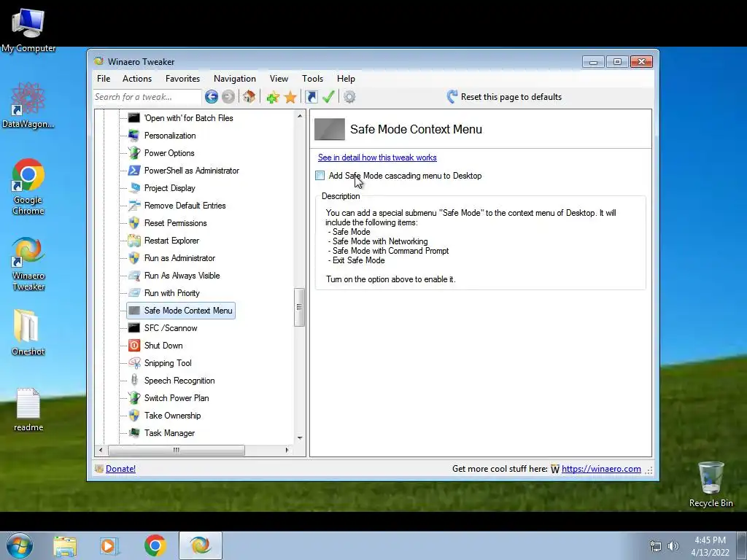Open the Actions menu
The image size is (747, 560).
click(137, 79)
